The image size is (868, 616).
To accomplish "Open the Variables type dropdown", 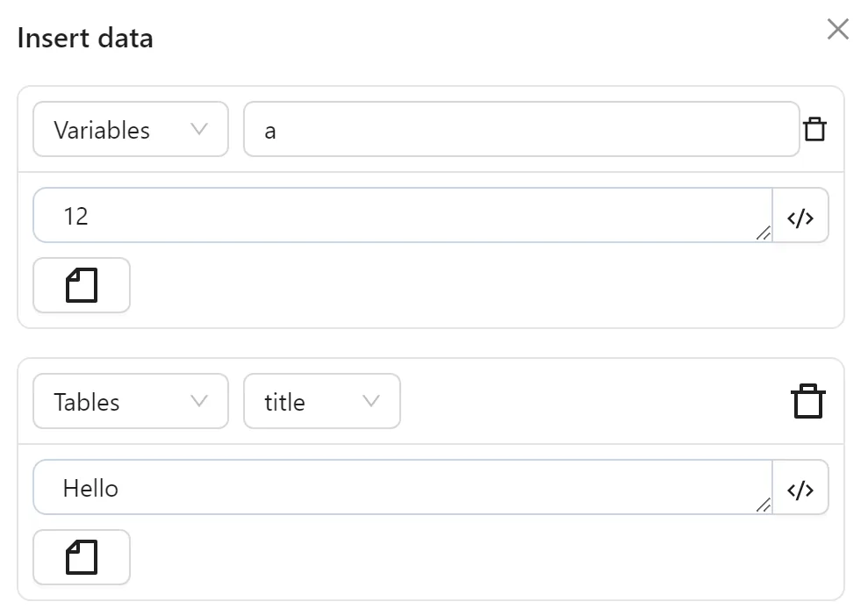I will coord(130,129).
